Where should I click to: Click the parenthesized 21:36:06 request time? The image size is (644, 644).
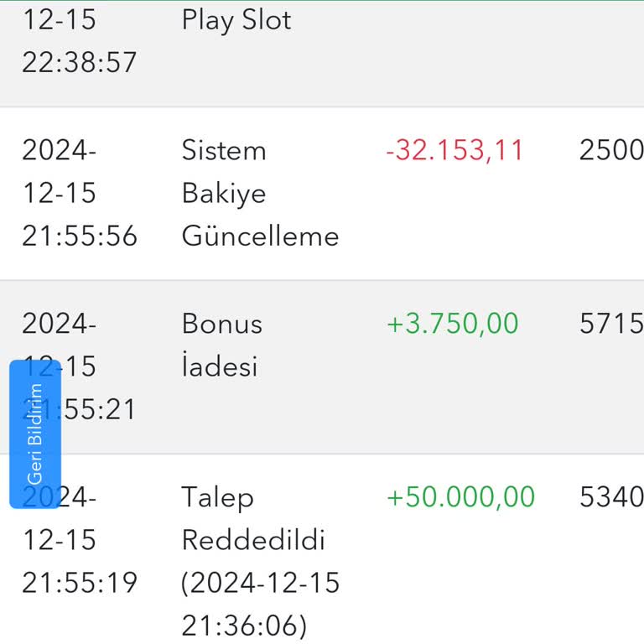coord(245,626)
